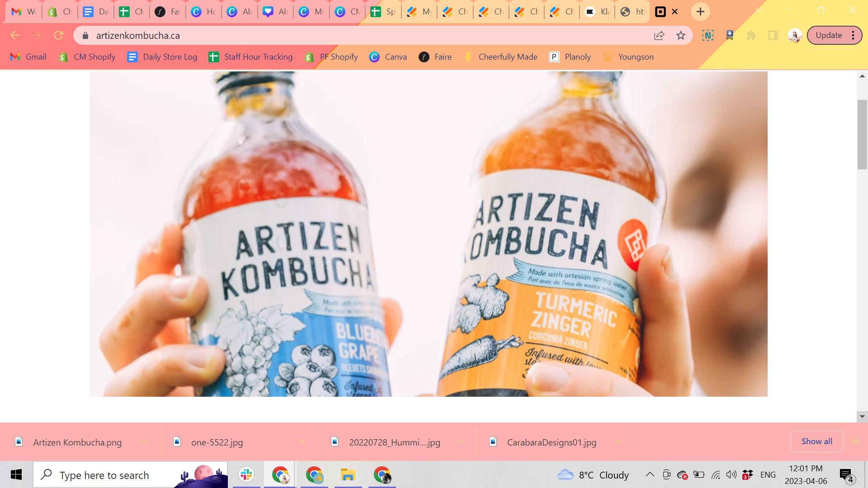Reload the page with the refresh icon
This screenshot has height=488, width=868.
coord(58,35)
